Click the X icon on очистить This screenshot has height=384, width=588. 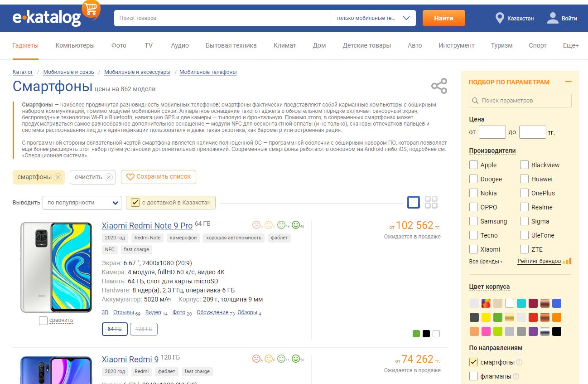point(108,177)
